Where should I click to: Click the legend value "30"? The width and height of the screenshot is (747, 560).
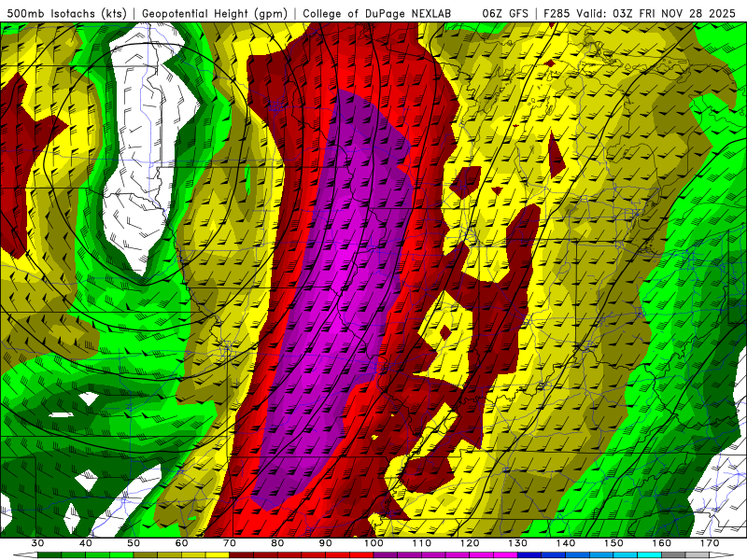point(37,543)
